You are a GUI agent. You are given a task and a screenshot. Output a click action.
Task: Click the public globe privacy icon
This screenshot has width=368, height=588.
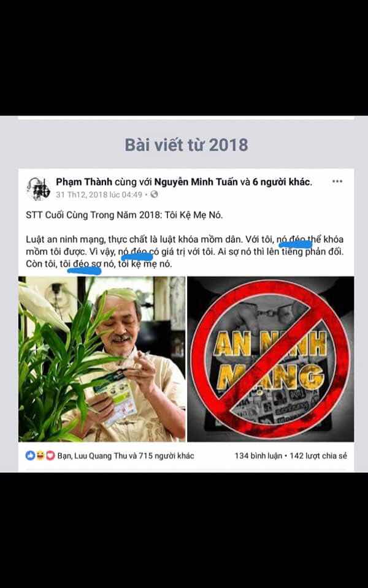[154, 195]
